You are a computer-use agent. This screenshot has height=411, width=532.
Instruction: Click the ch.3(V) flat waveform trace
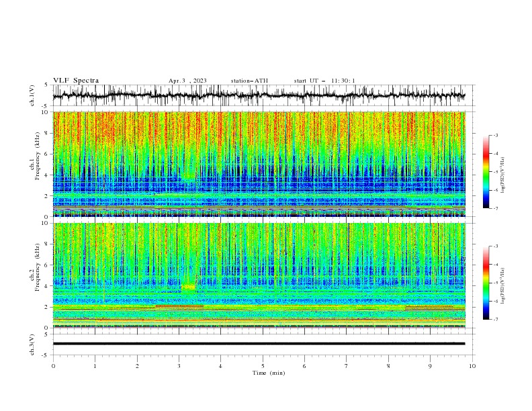[259, 344]
